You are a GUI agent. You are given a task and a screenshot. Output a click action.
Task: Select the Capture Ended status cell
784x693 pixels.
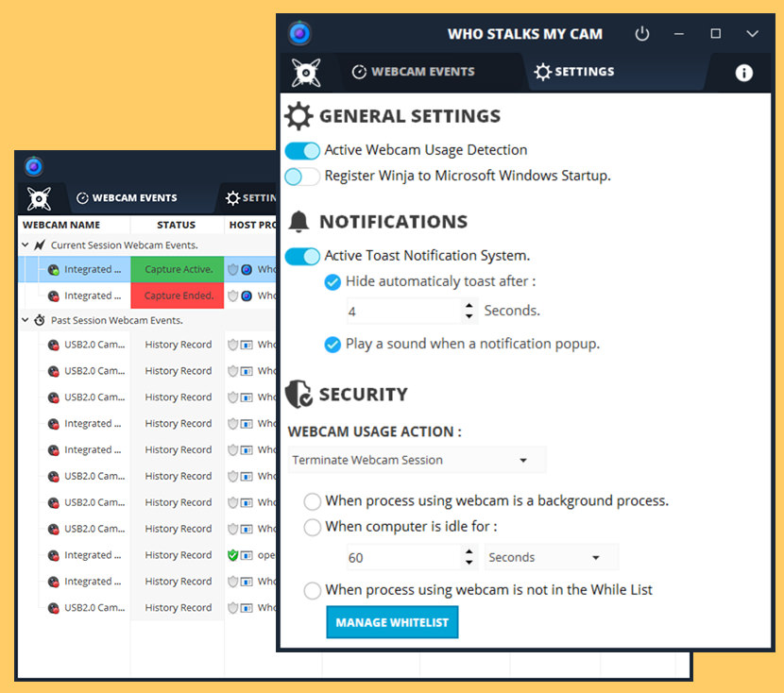(x=178, y=296)
